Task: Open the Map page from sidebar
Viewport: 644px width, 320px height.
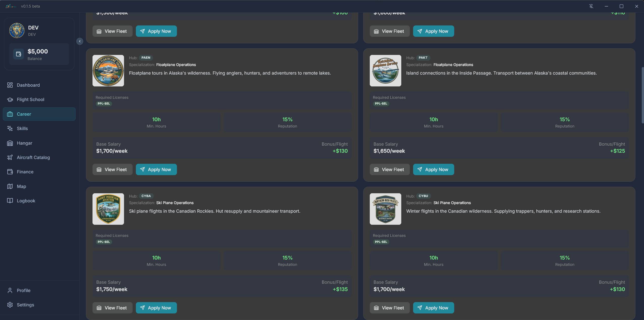Action: click(x=21, y=186)
